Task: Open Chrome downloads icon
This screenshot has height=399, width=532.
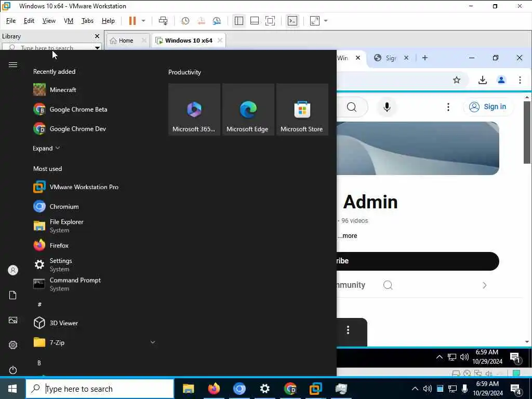Action: coord(483,80)
